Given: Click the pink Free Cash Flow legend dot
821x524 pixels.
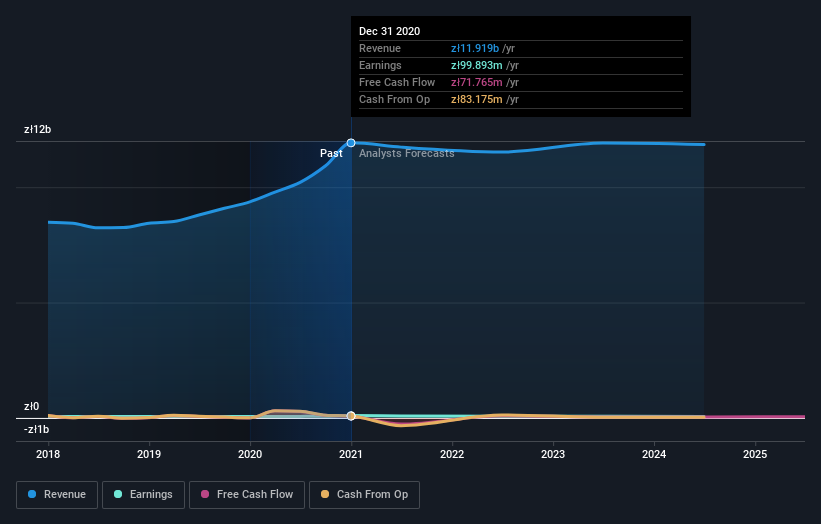Looking at the screenshot, I should [205, 494].
